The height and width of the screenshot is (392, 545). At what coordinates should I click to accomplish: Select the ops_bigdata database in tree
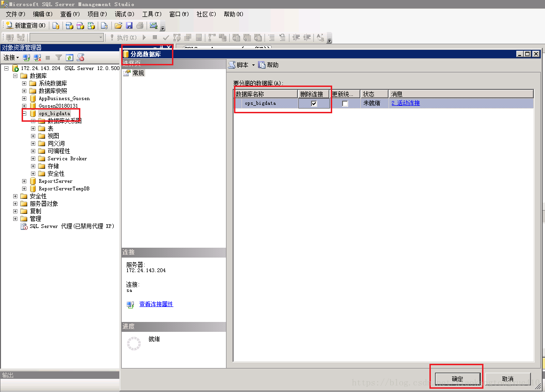(54, 113)
